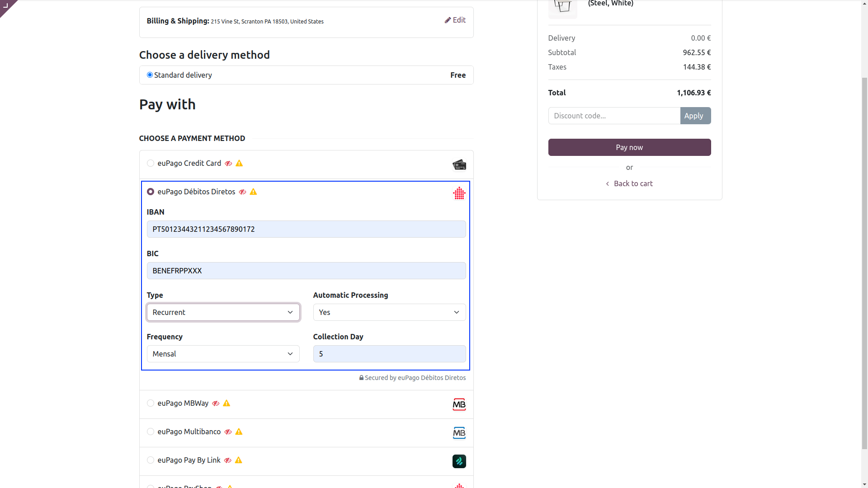Open the Frequency dropdown showing Mensal
The height and width of the screenshot is (488, 868).
tap(223, 354)
